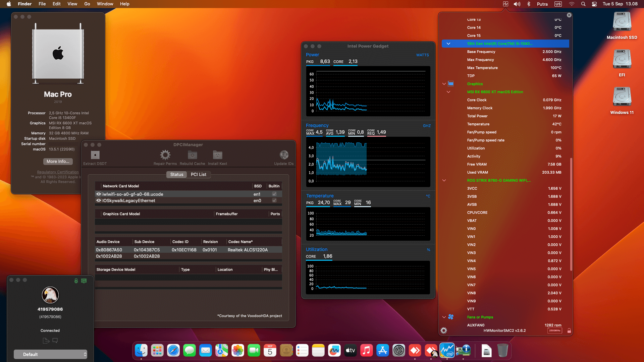Screen dimensions: 644x362
Task: Click the eagle profile avatar
Action: [x=50, y=295]
